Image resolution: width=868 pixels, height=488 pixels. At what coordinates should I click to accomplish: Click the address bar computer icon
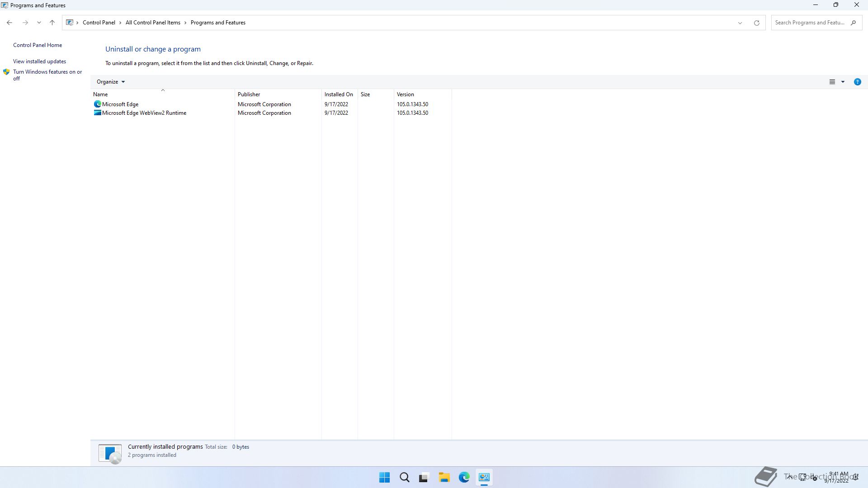(70, 23)
